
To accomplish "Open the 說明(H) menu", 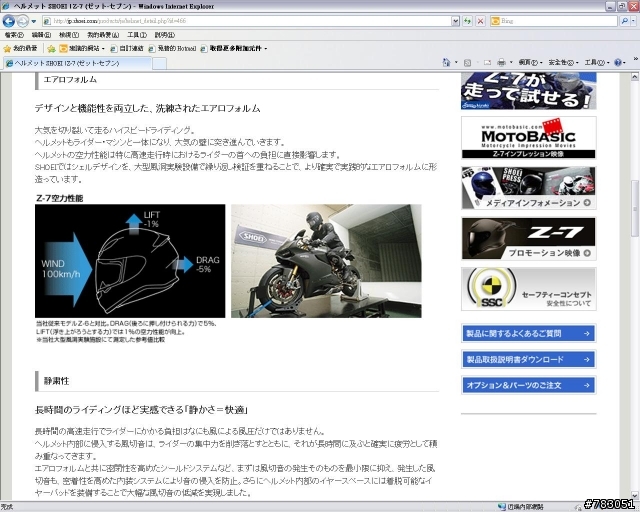I will 164,35.
